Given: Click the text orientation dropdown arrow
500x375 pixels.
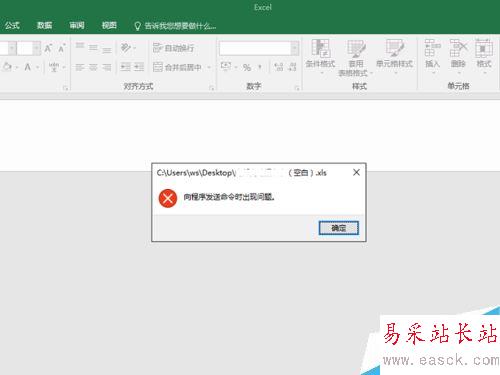Looking at the screenshot, I should pos(135,49).
